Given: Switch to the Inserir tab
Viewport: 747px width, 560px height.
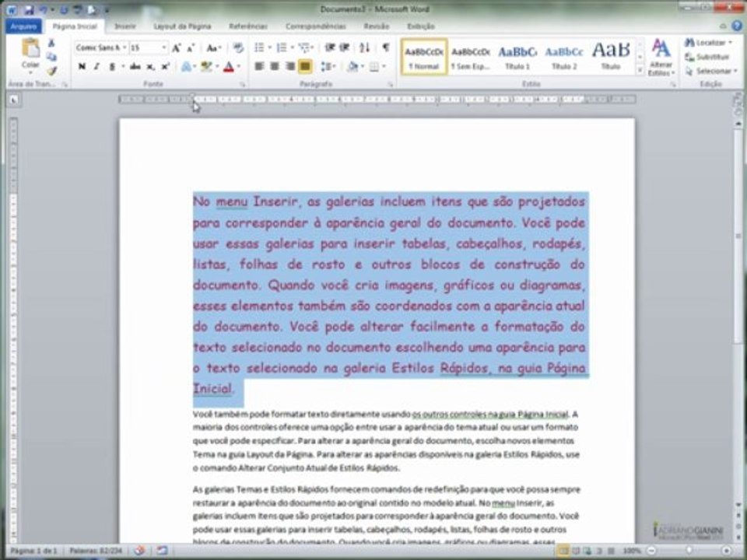Looking at the screenshot, I should pyautogui.click(x=124, y=26).
